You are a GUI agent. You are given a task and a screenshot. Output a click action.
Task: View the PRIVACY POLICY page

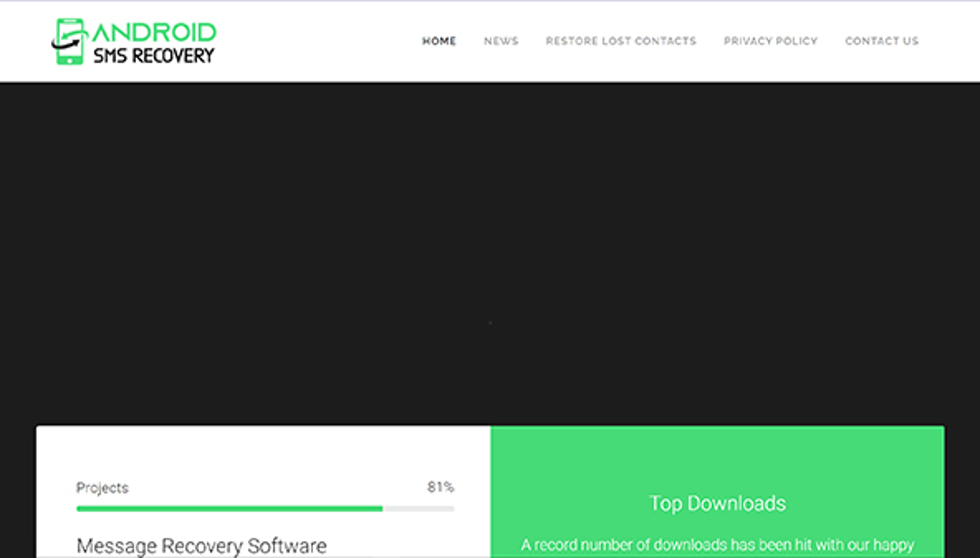[771, 41]
